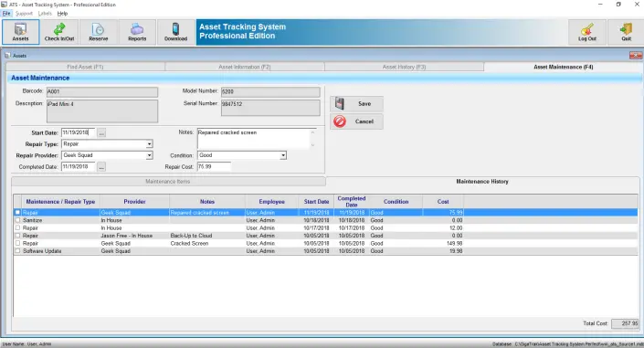644x348 pixels.
Task: Click the Save button
Action: (356, 104)
